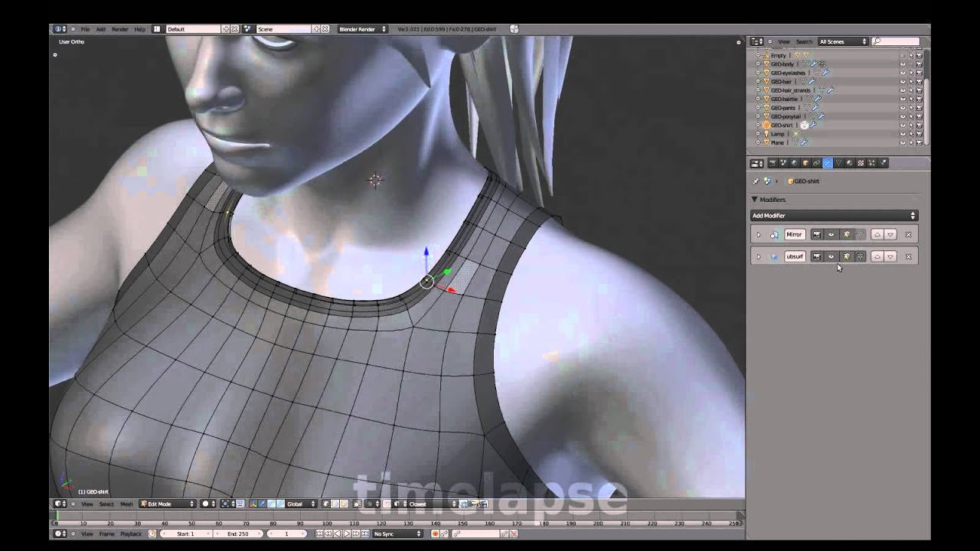Image resolution: width=980 pixels, height=551 pixels.
Task: Click the Start: 1 frame field
Action: click(185, 533)
